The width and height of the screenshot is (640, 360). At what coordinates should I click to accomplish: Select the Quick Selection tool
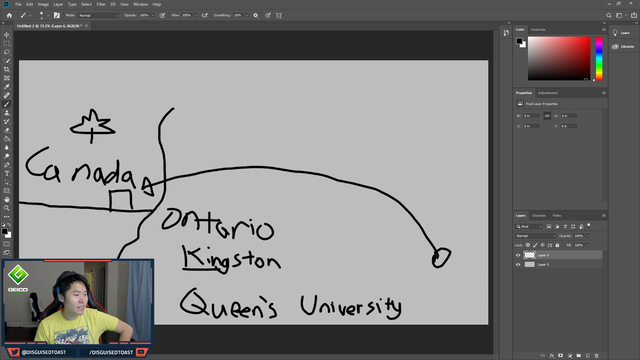click(x=7, y=61)
